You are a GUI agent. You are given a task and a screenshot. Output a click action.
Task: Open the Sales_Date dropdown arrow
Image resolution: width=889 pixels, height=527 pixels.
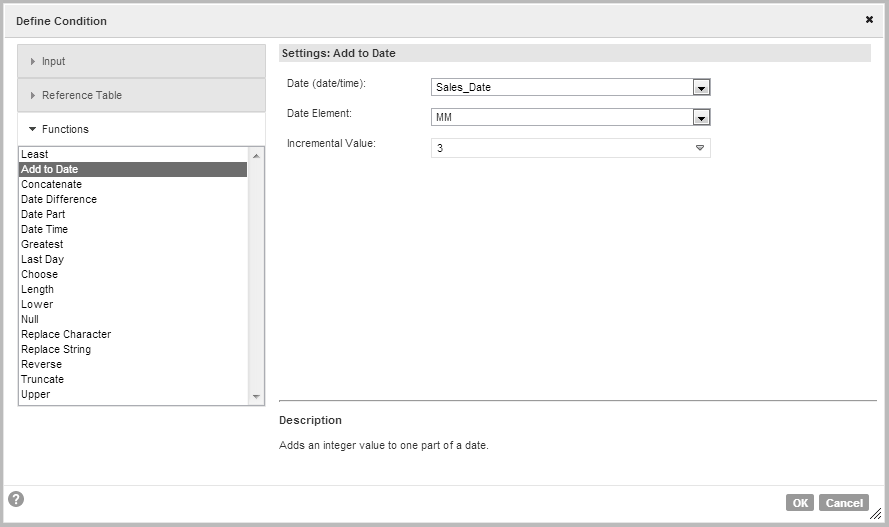click(701, 87)
